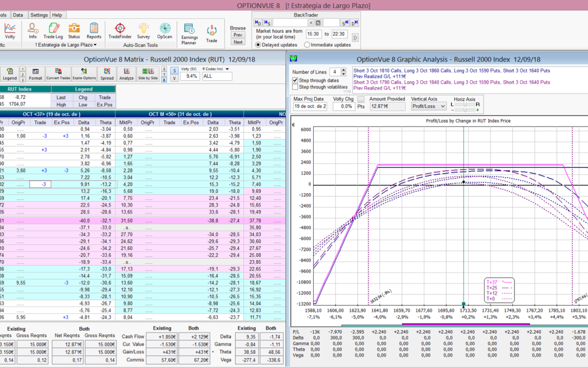Open the matrix Legend tool
This screenshot has width=588, height=368.
(10, 74)
